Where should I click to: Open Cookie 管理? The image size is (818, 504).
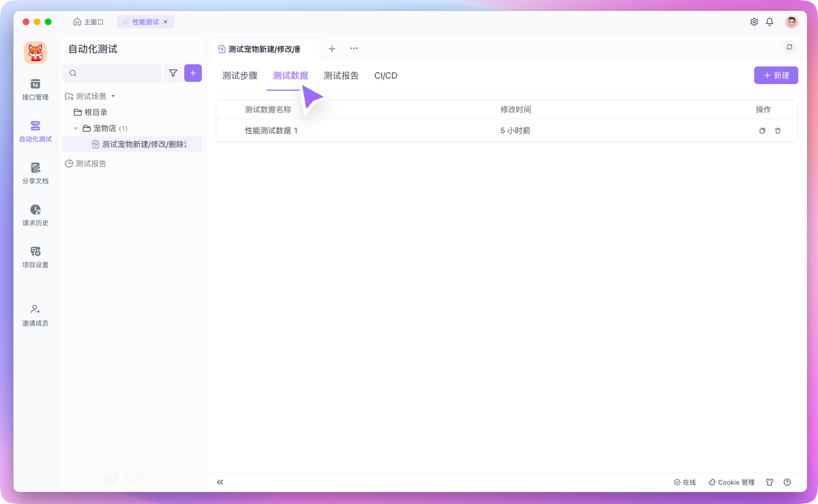731,482
